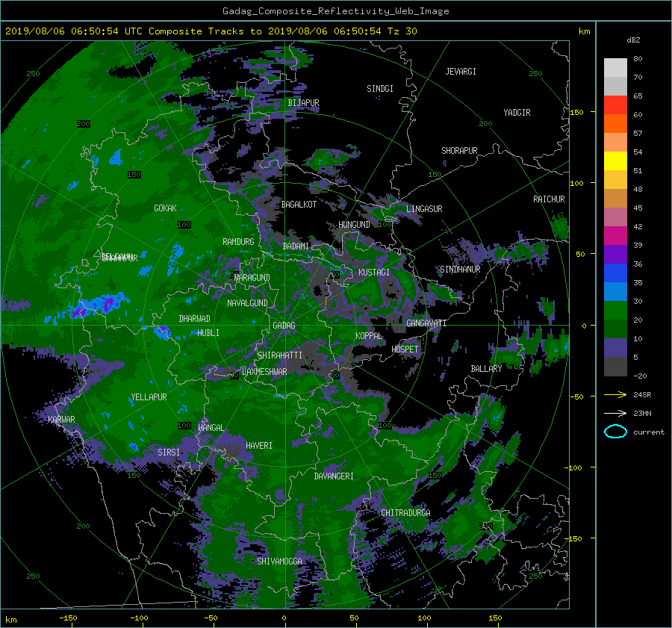This screenshot has width=672, height=628.
Task: Click the SINDGI city label
Action: point(380,89)
